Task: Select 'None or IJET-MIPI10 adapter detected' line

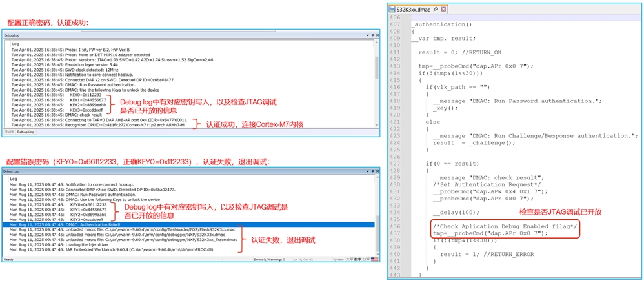Action: [x=81, y=55]
